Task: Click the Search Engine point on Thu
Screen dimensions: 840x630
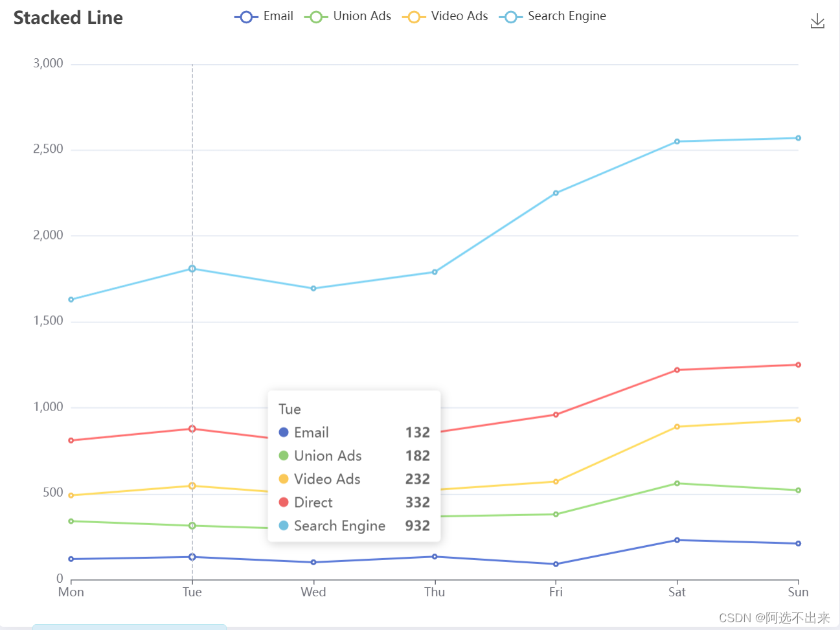Action: click(435, 272)
